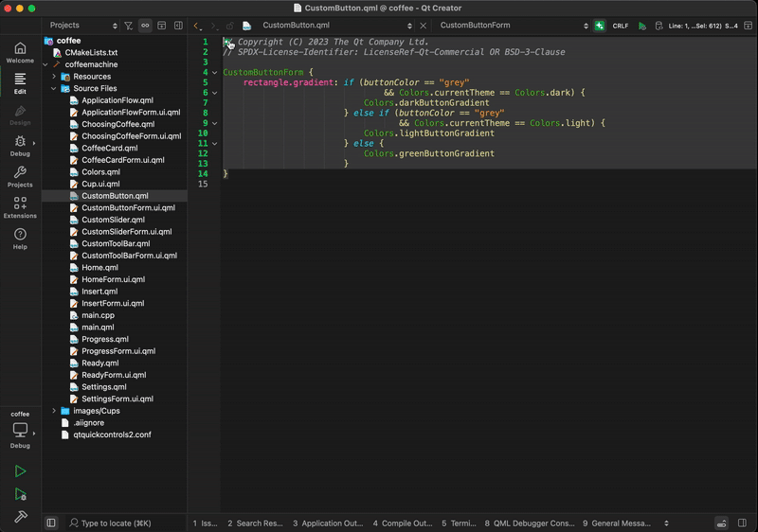758x532 pixels.
Task: Switch to Debug mode in sidebar
Action: click(x=20, y=145)
